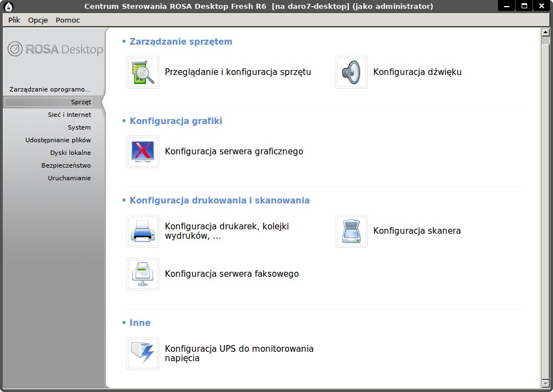Click the flame icon in the title bar
Image resolution: width=553 pixels, height=392 pixels.
pos(8,7)
